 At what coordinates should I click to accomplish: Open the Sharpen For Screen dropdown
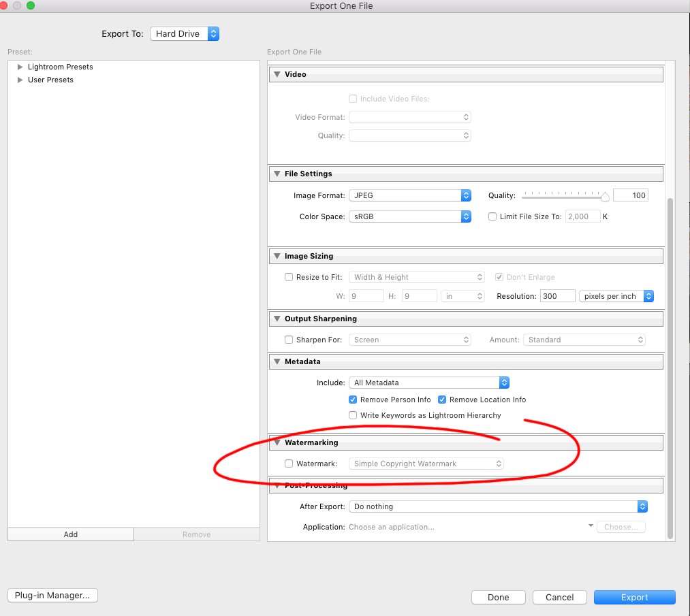409,340
